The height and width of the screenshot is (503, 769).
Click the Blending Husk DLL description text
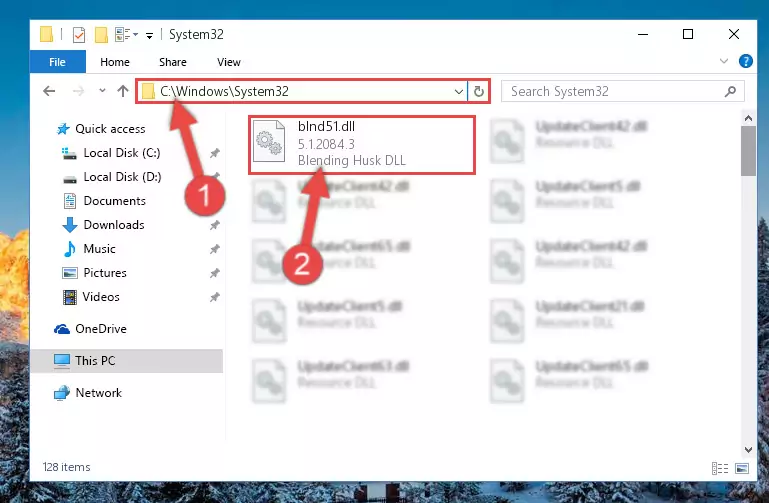tap(352, 161)
